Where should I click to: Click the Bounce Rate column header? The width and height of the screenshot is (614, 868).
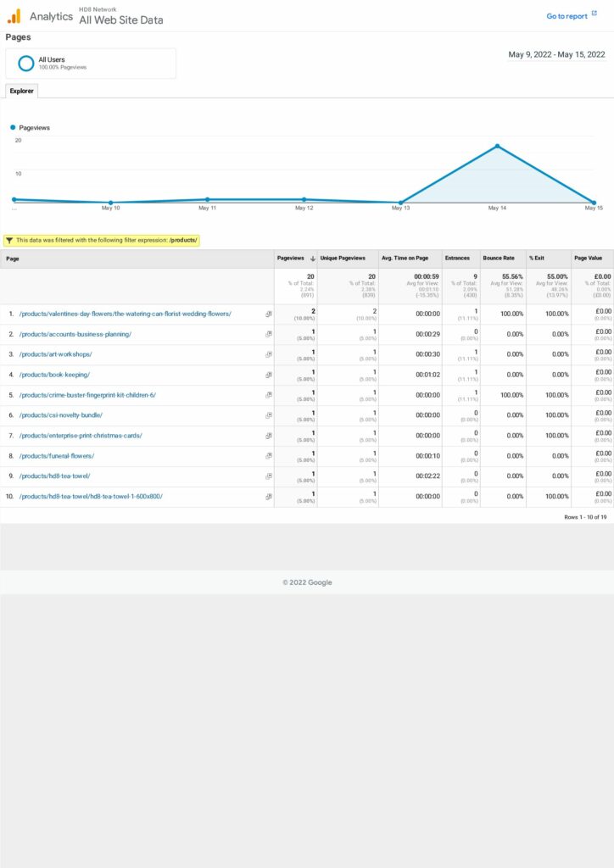499,259
